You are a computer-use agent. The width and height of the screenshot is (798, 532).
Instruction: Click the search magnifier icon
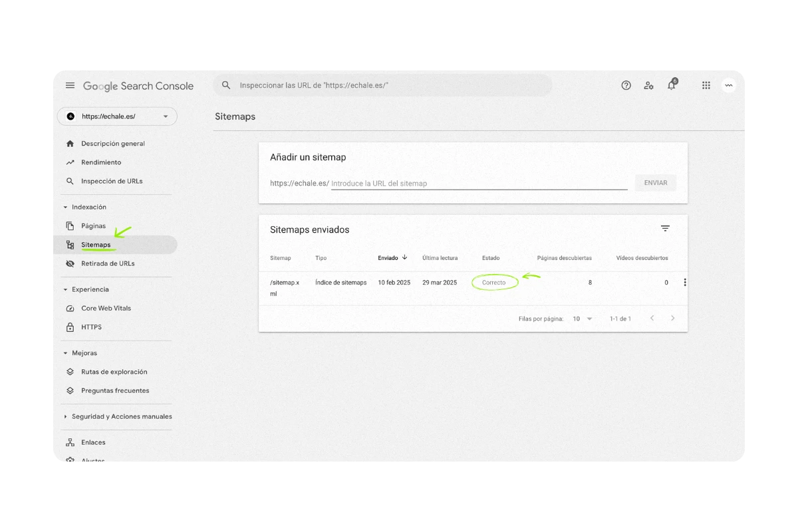point(226,85)
